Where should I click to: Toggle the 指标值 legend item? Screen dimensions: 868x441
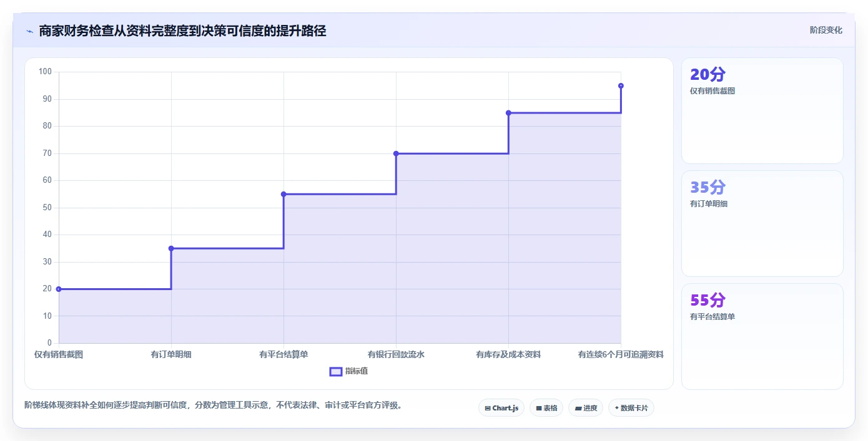click(349, 371)
